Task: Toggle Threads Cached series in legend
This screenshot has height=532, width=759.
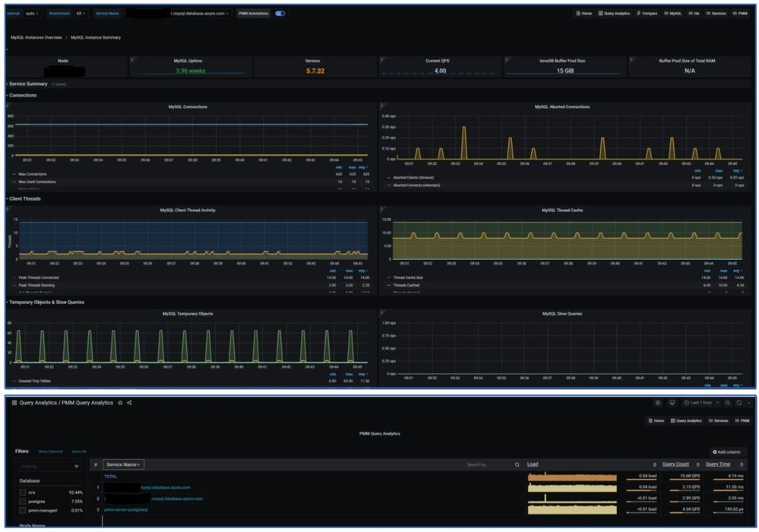Action: (406, 286)
